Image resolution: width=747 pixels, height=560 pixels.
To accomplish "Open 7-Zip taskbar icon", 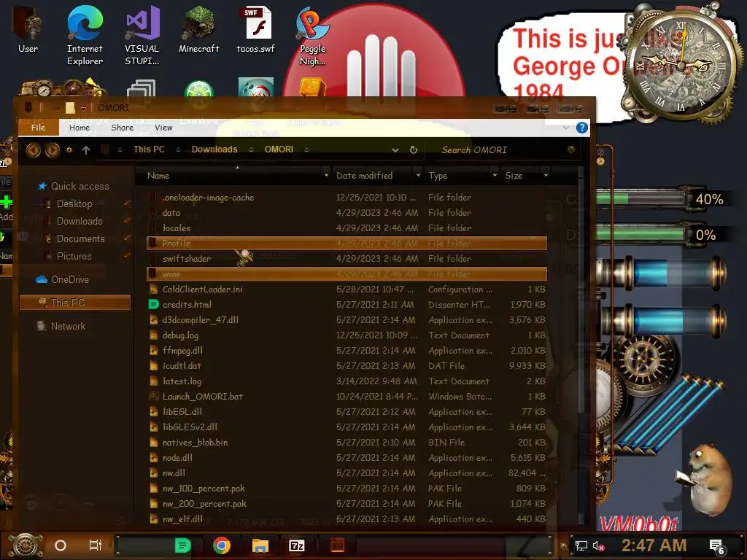I will (x=296, y=545).
